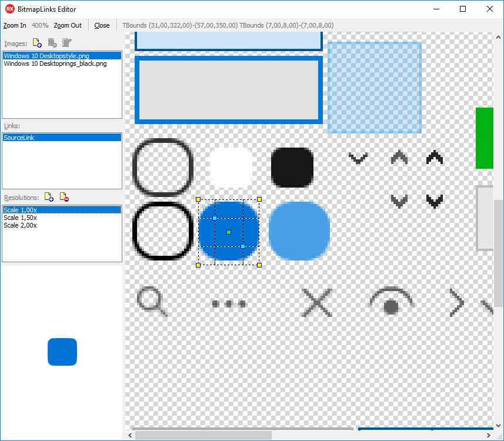Click the greyed-out edit image icon

(x=67, y=43)
